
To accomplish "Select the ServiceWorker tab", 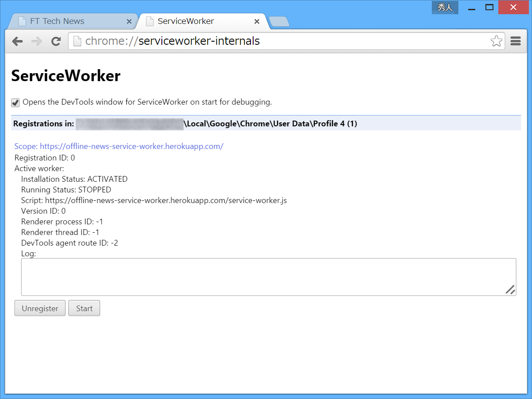I will (202, 21).
